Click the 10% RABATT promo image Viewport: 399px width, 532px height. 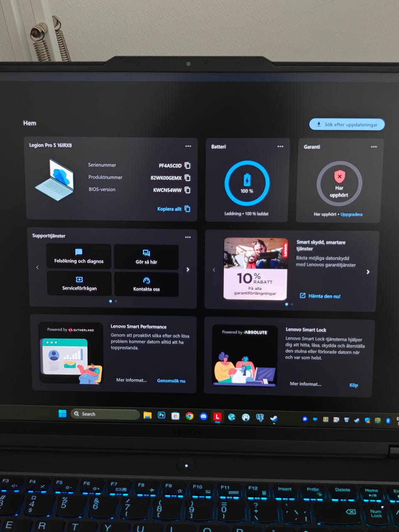click(x=256, y=268)
